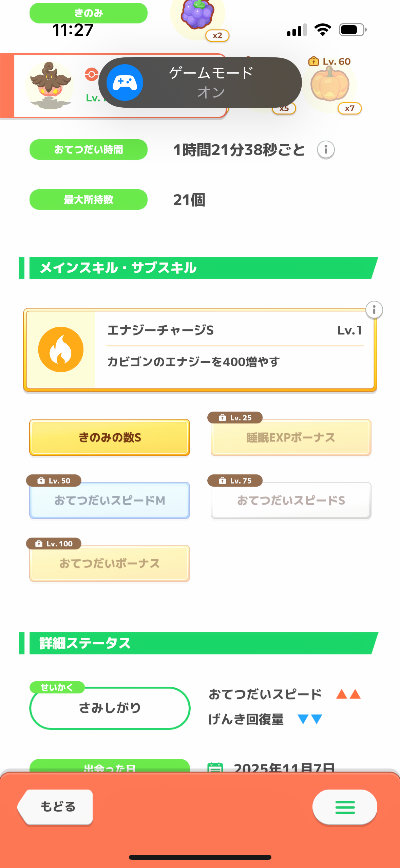The image size is (400, 868).
Task: Open the green hamburger menu button
Action: point(345,807)
